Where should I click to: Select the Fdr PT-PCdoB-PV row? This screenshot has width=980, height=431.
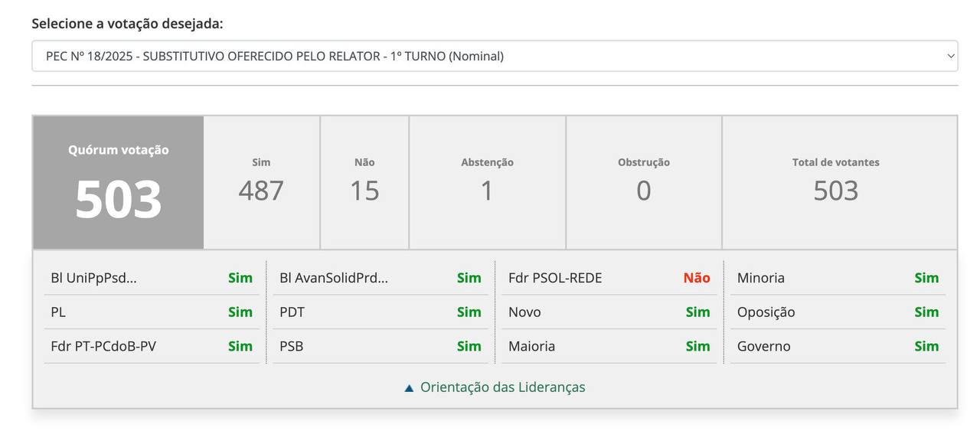(151, 346)
